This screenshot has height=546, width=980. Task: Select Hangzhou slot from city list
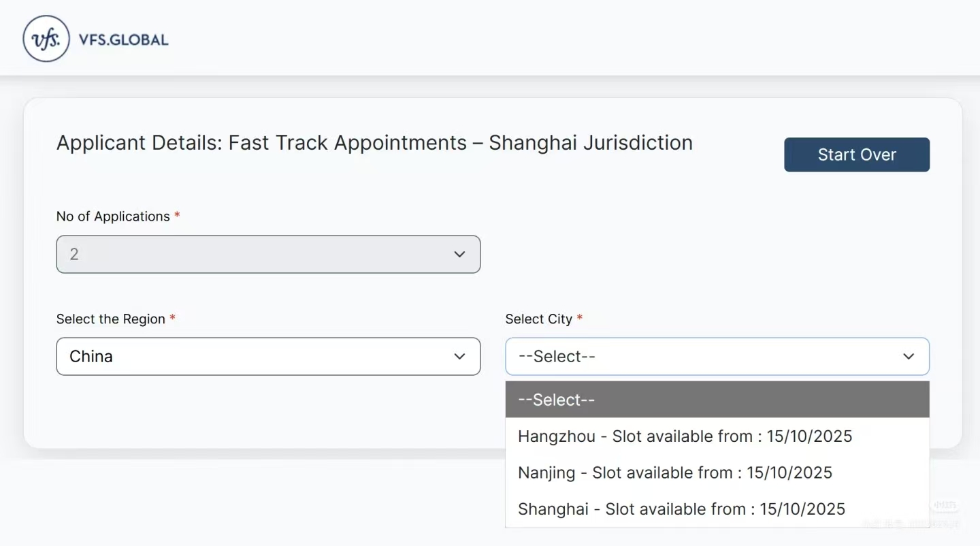685,436
